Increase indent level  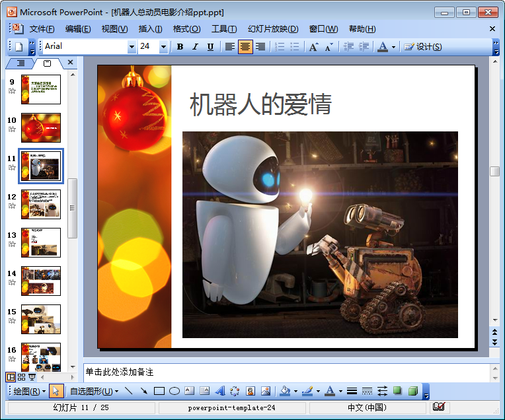[364, 47]
